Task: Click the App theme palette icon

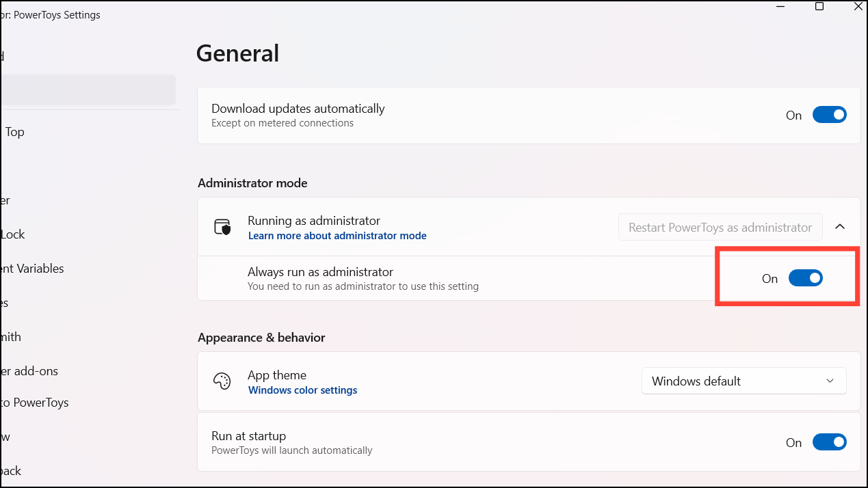Action: [x=222, y=381]
